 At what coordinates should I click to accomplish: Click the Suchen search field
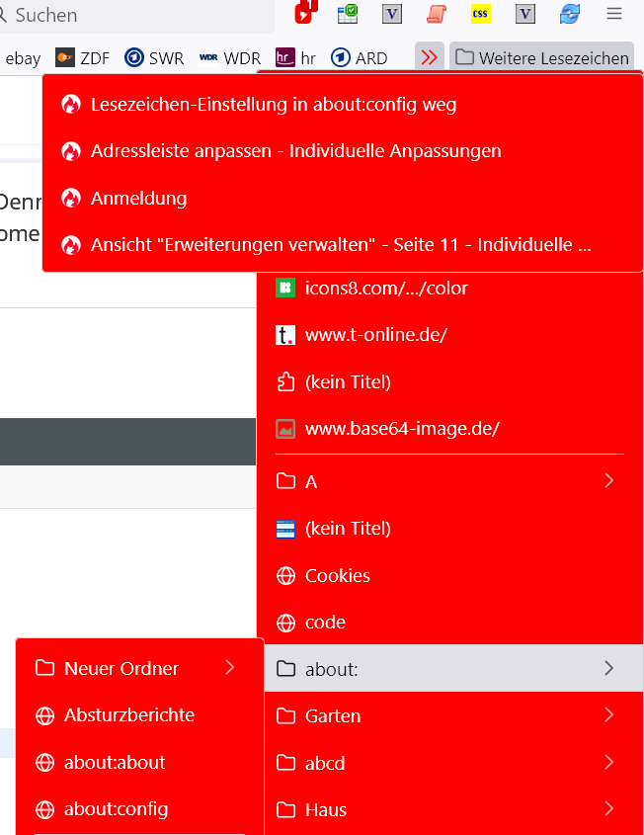point(138,16)
